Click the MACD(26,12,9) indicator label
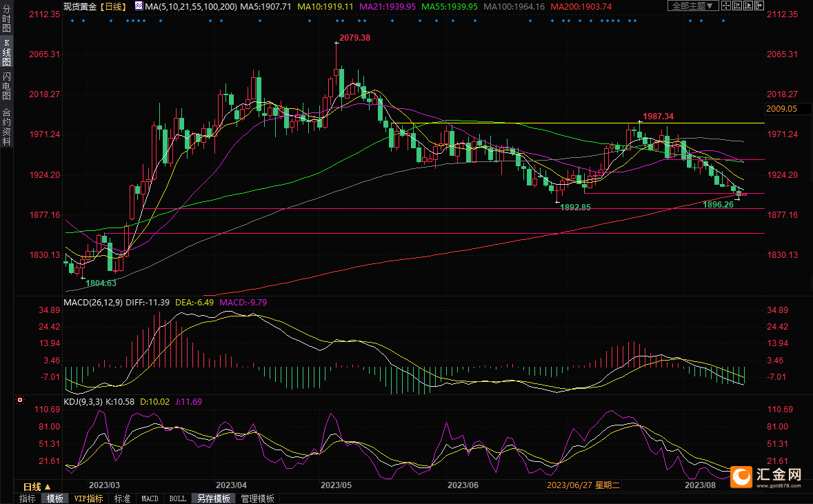 [93, 302]
